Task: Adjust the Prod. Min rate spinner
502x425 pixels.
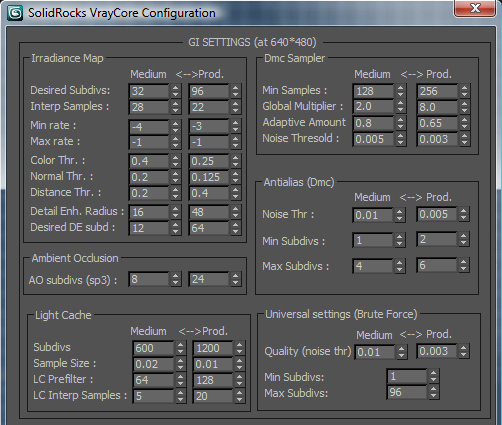Action: coord(235,126)
